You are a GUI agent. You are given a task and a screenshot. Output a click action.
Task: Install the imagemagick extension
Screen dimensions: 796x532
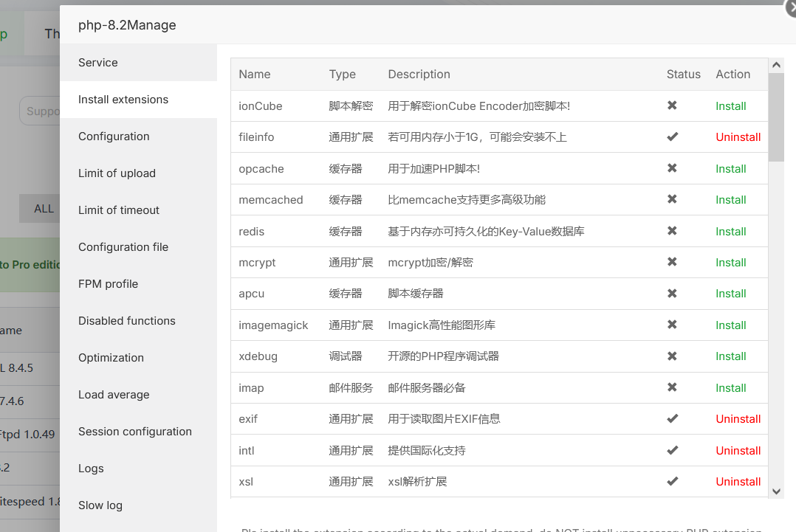coord(730,325)
